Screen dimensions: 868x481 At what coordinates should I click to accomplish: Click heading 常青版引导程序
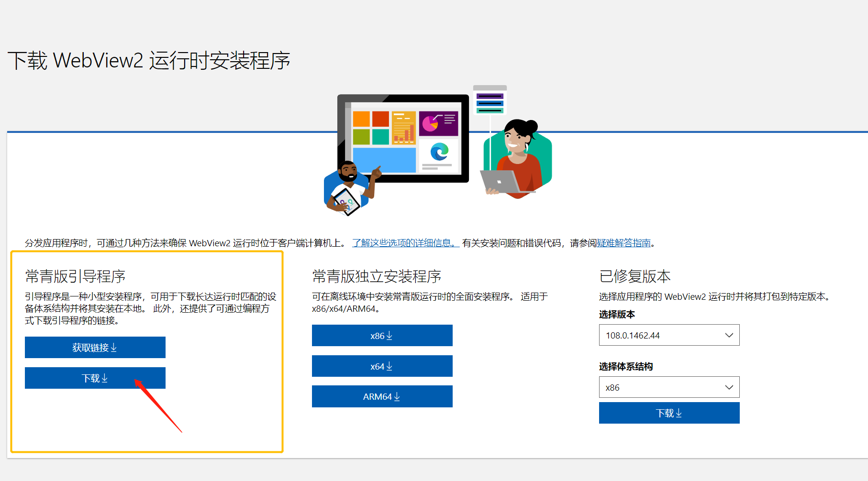click(75, 276)
